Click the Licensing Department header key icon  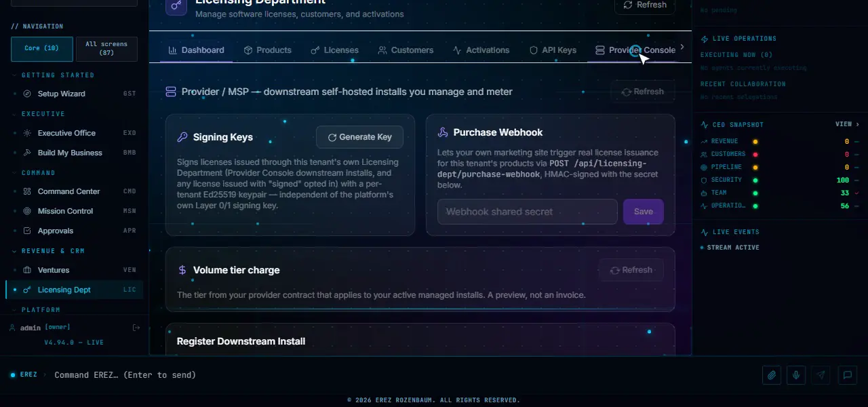176,5
